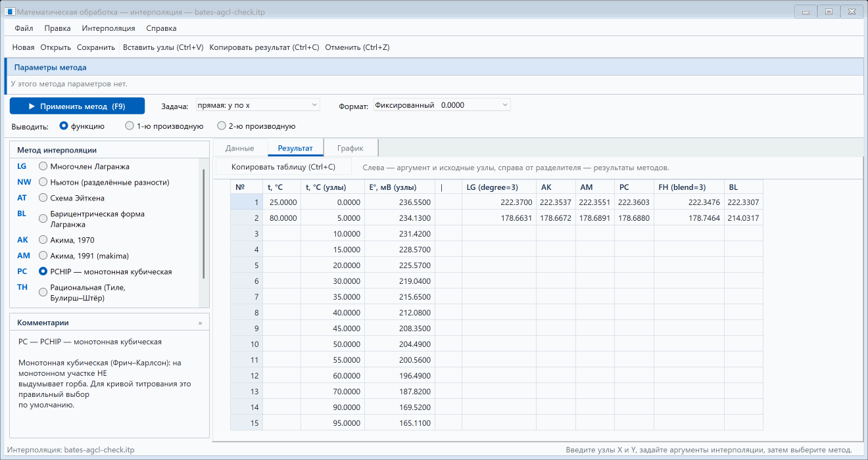868x460 pixels.
Task: Click Вставить узлы (Ctrl+V)
Action: coord(163,47)
